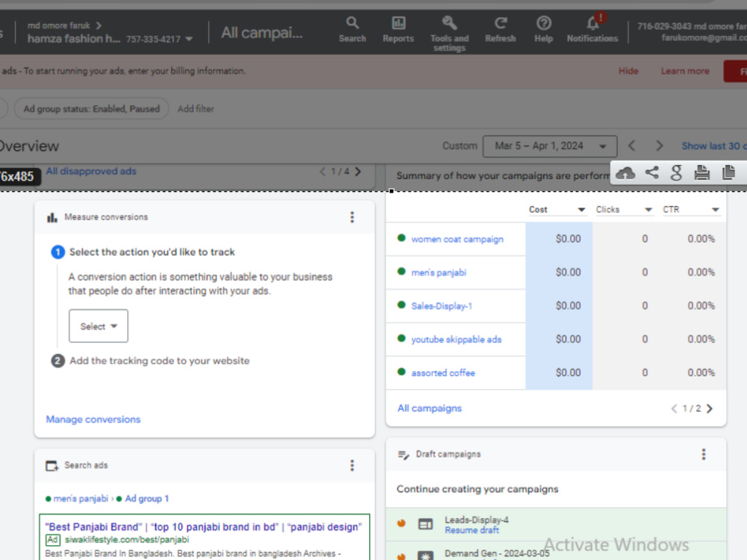This screenshot has height=560, width=747.
Task: Open the Help question mark icon
Action: (544, 30)
